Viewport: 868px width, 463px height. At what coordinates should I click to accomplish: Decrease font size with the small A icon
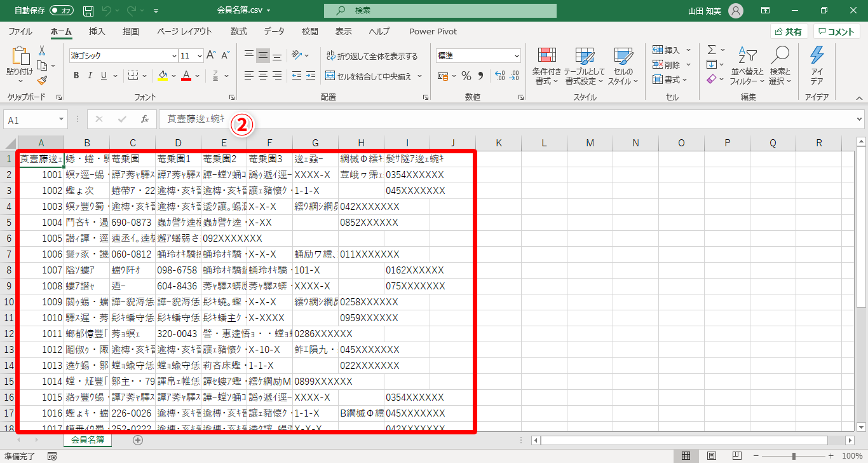click(x=226, y=55)
